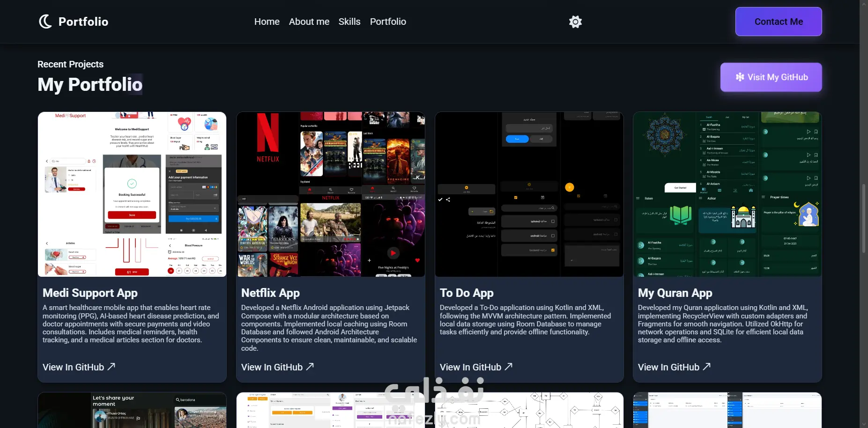Image resolution: width=868 pixels, height=428 pixels.
Task: Click the Recent Projects subheading
Action: tap(70, 64)
